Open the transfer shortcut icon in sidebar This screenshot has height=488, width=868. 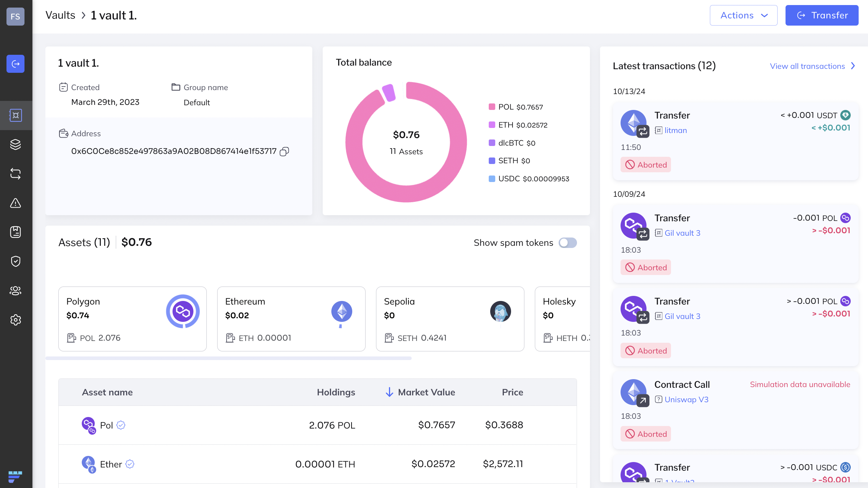pos(15,64)
